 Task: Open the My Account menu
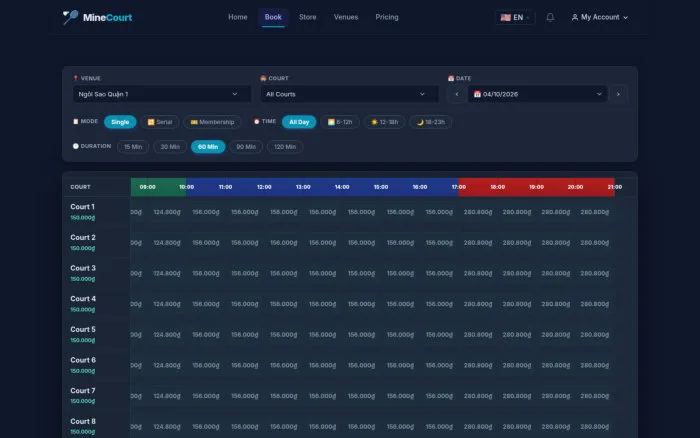click(600, 17)
